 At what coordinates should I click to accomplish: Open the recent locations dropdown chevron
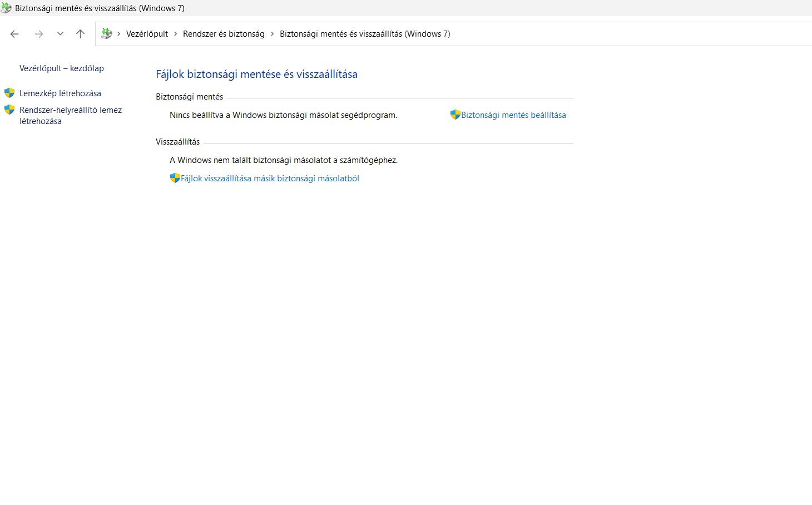click(x=60, y=34)
